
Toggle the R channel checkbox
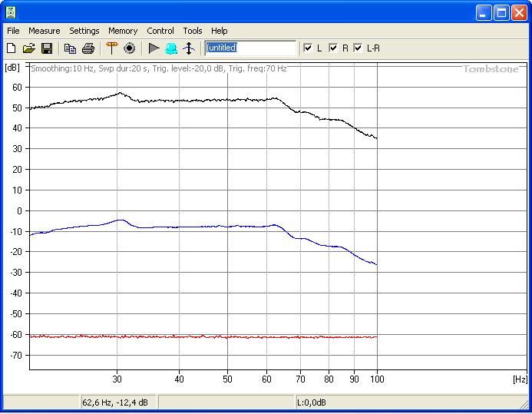tap(333, 48)
